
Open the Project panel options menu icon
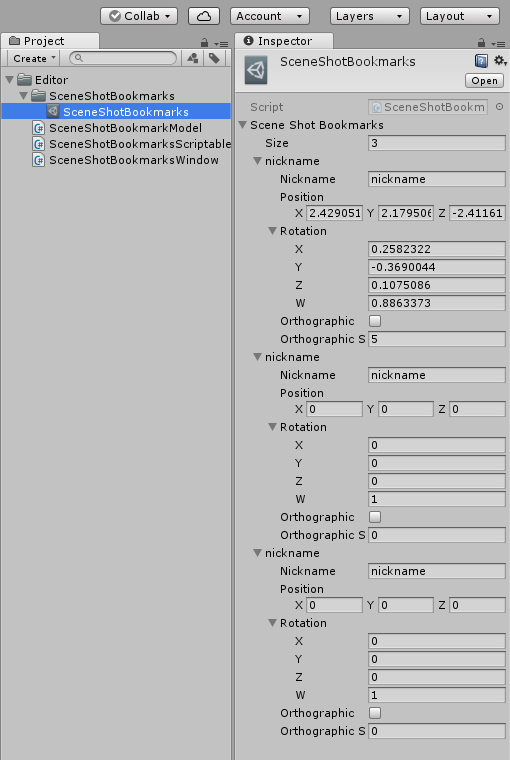coord(221,44)
